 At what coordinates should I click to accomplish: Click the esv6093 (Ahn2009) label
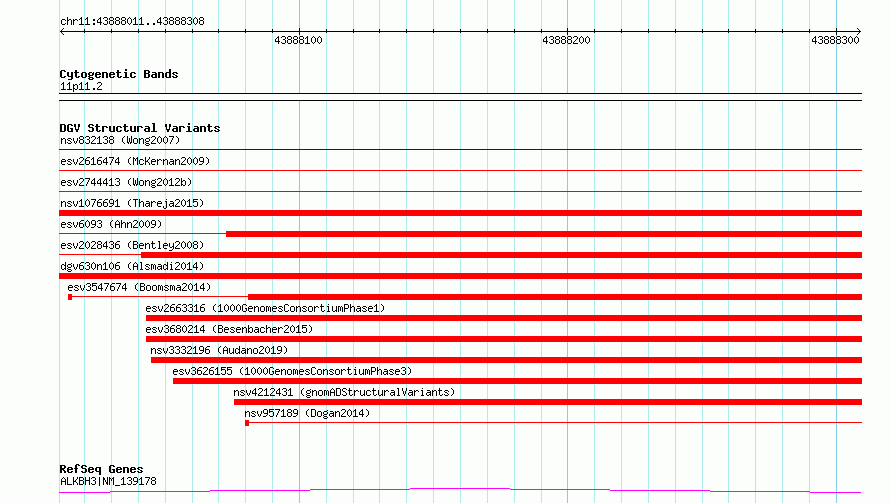[111, 224]
